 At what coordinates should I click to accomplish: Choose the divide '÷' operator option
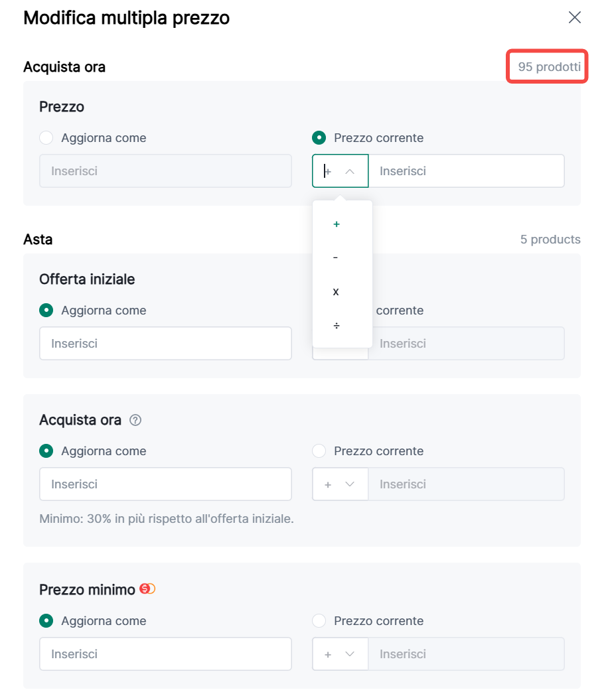point(337,326)
